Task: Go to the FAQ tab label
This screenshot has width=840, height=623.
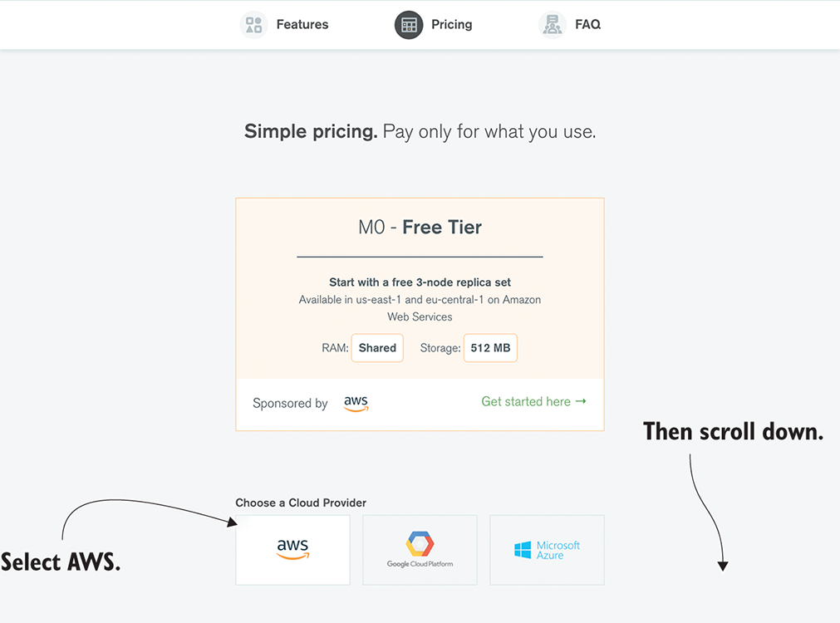Action: tap(587, 25)
